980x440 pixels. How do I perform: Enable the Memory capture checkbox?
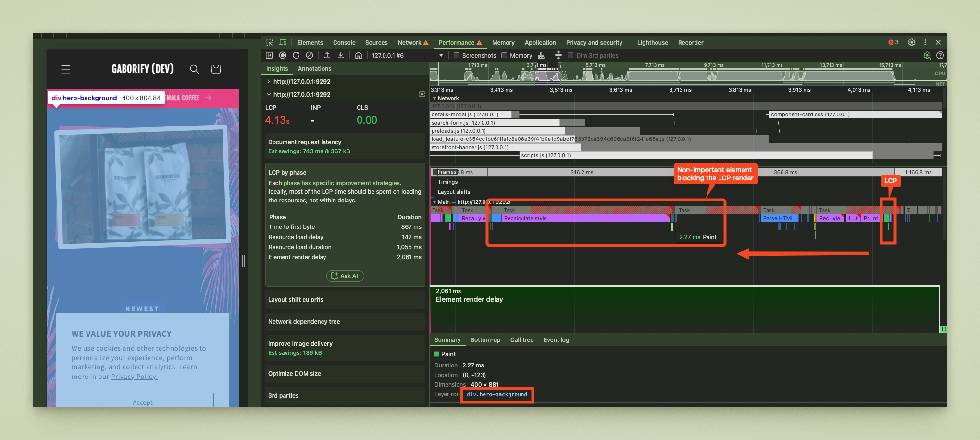(504, 55)
